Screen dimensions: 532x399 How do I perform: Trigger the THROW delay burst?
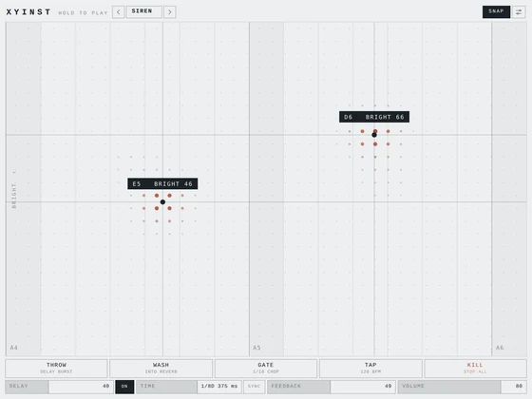tap(56, 369)
